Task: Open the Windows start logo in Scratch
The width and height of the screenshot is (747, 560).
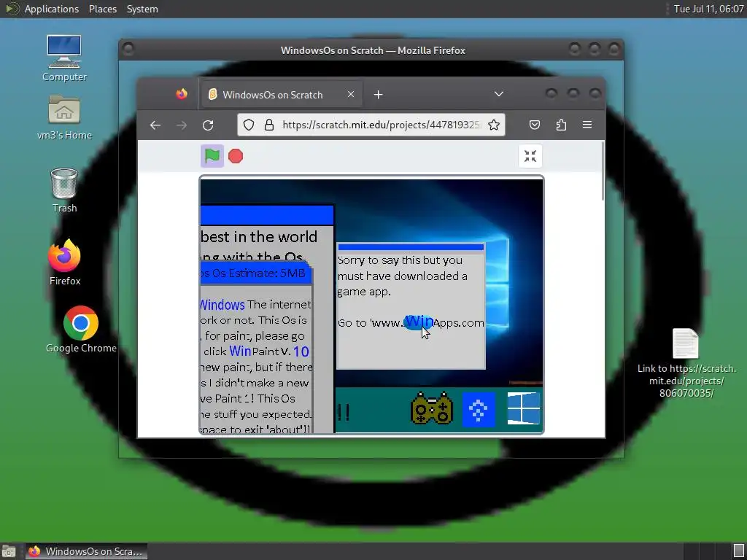Action: 523,408
